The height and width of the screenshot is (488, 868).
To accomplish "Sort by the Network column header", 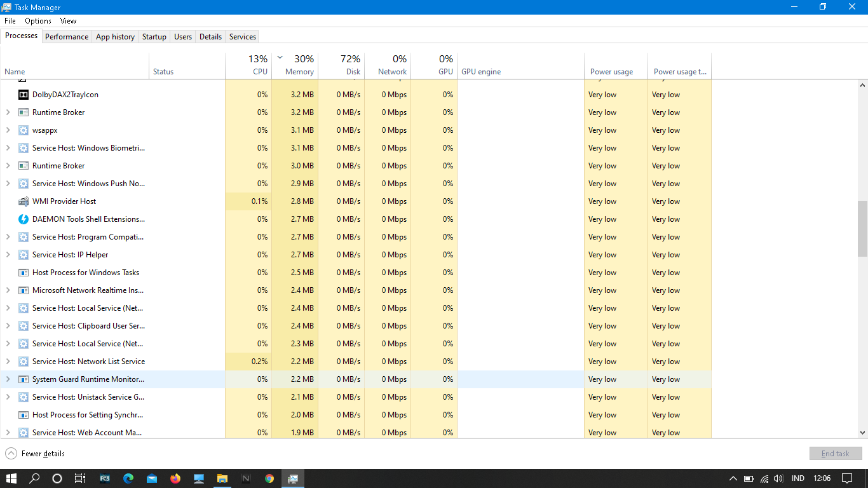I will tap(388, 65).
